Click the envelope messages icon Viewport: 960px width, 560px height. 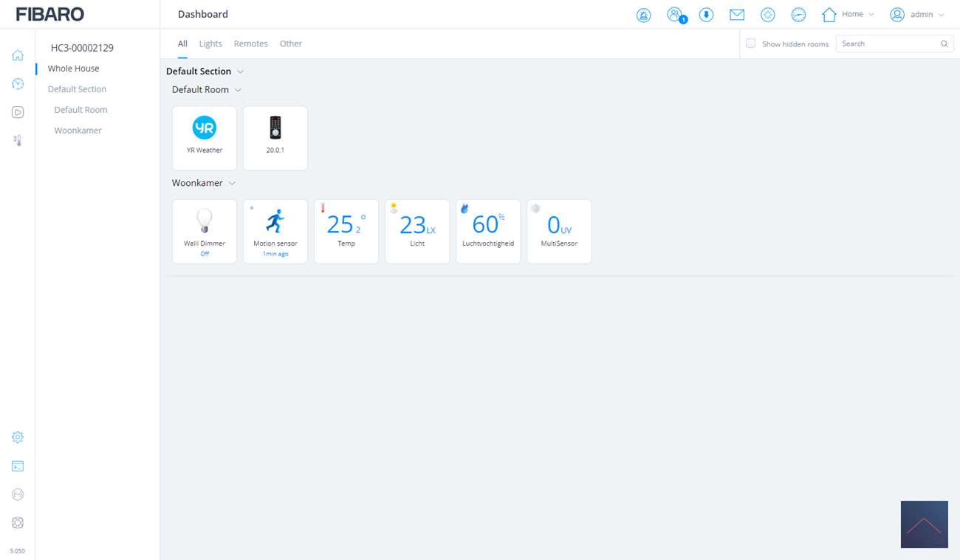[736, 15]
